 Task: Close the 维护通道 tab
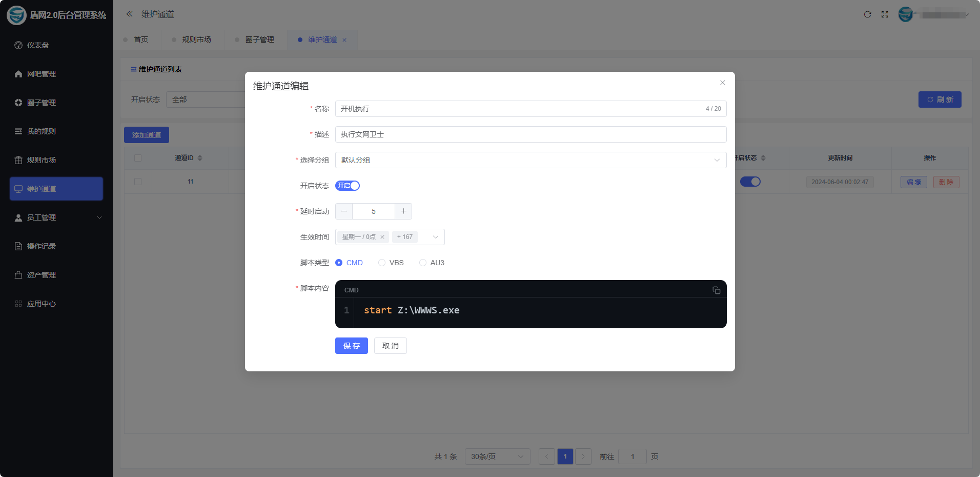pyautogui.click(x=344, y=40)
